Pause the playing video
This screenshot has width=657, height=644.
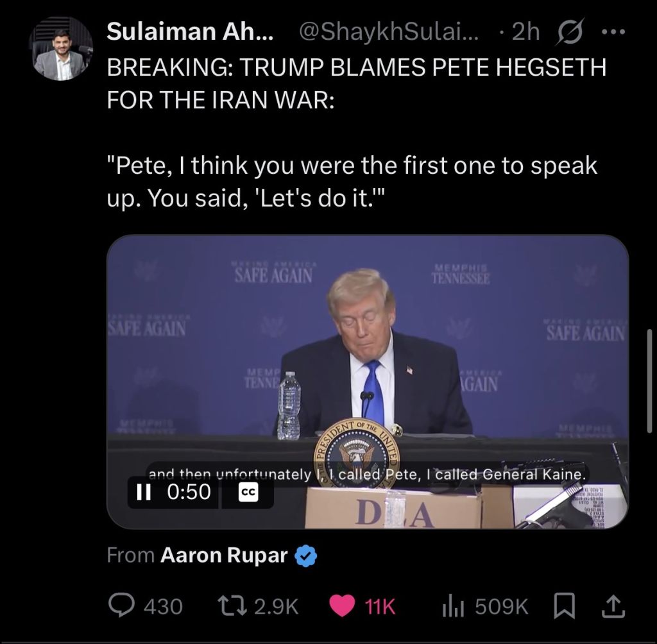(x=144, y=492)
